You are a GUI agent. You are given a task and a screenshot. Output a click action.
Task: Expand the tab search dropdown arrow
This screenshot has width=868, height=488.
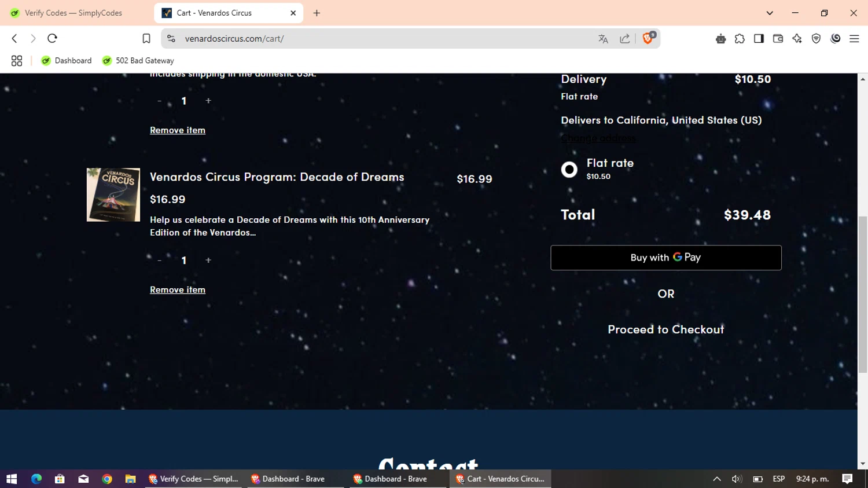click(770, 13)
